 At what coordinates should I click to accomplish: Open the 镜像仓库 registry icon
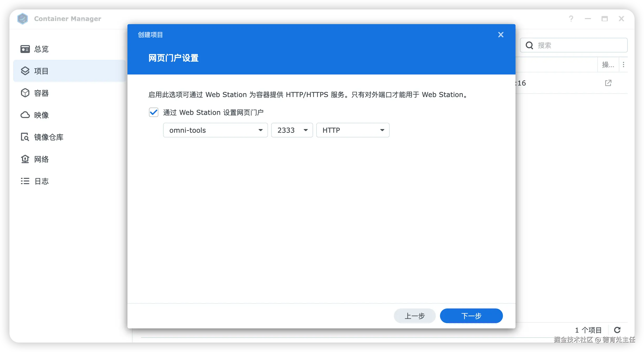pyautogui.click(x=25, y=137)
